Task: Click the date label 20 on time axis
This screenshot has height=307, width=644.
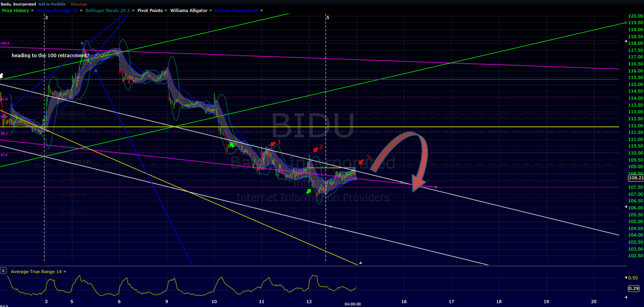Action: point(594,301)
